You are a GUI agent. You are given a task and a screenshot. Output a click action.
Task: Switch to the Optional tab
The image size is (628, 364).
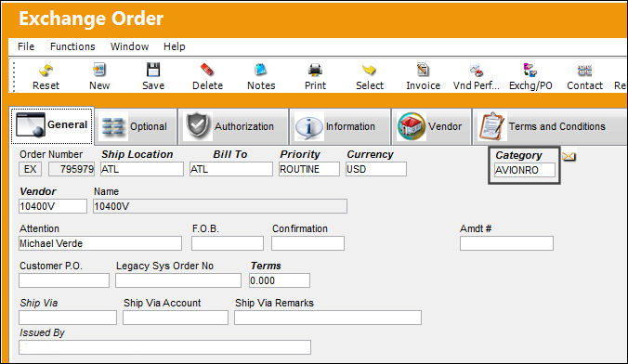pos(137,126)
